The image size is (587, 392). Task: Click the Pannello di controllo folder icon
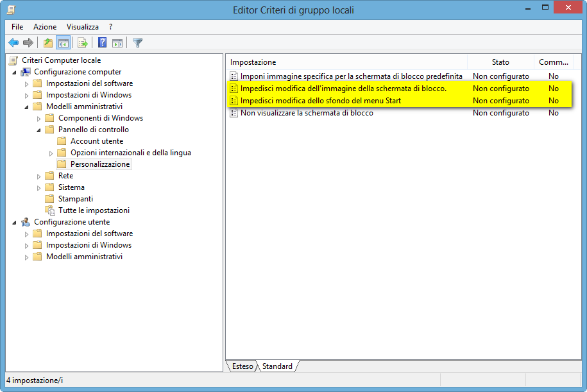tap(49, 130)
